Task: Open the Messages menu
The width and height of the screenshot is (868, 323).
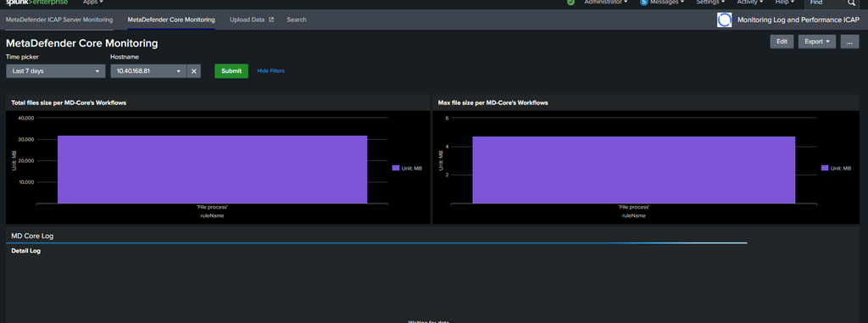Action: click(666, 3)
